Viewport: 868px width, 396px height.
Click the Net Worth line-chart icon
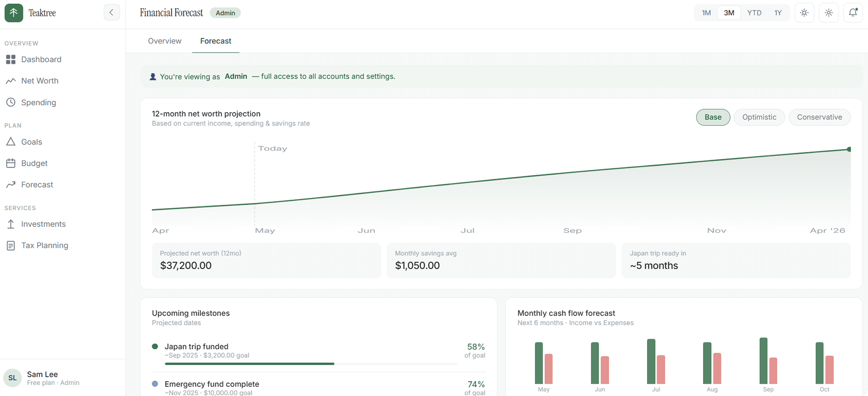pos(11,81)
